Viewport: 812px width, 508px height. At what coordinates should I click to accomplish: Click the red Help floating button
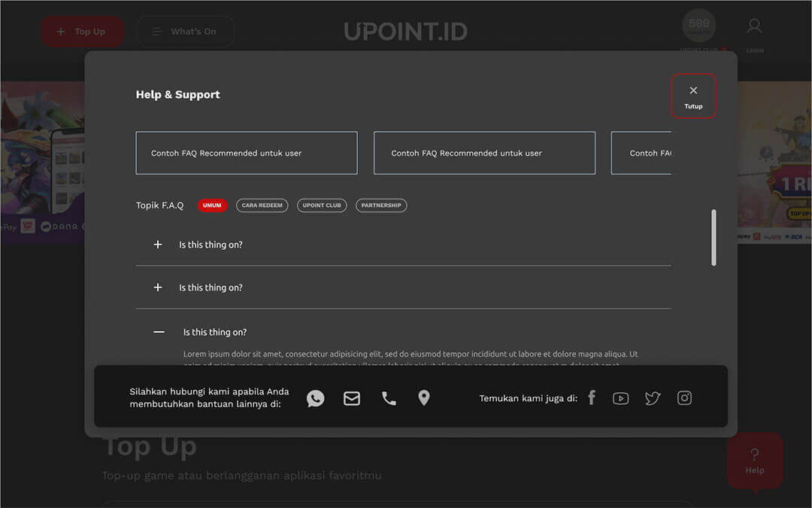(754, 461)
